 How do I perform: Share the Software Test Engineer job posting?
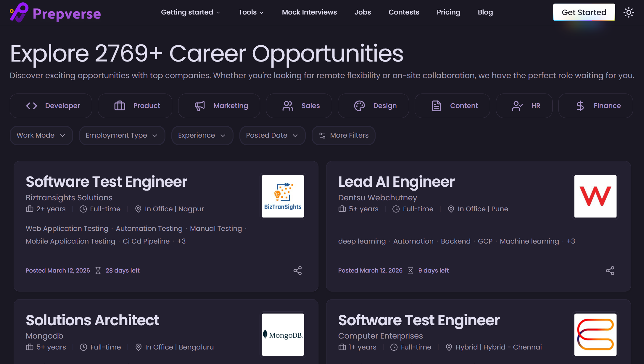pyautogui.click(x=298, y=270)
